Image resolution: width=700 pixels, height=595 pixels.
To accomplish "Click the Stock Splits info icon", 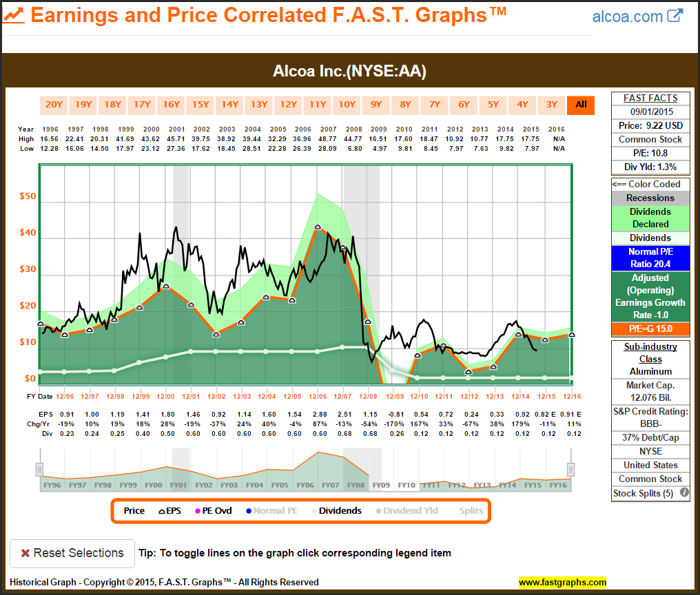I will point(684,493).
